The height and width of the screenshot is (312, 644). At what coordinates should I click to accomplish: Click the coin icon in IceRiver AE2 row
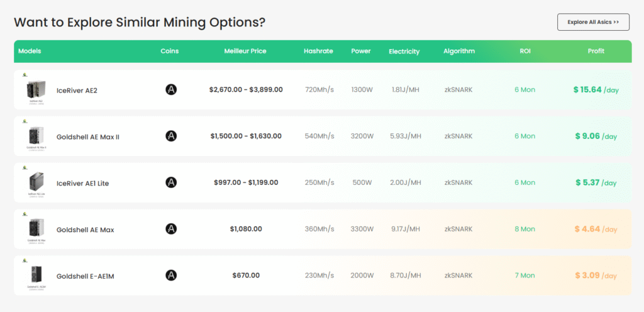point(170,90)
